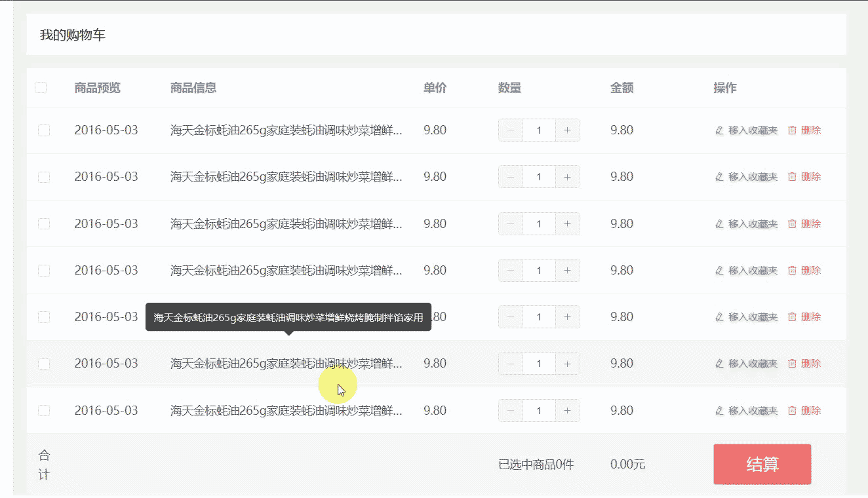The height and width of the screenshot is (498, 868).
Task: Click 删除 trash link in the fifth row
Action: tap(804, 317)
